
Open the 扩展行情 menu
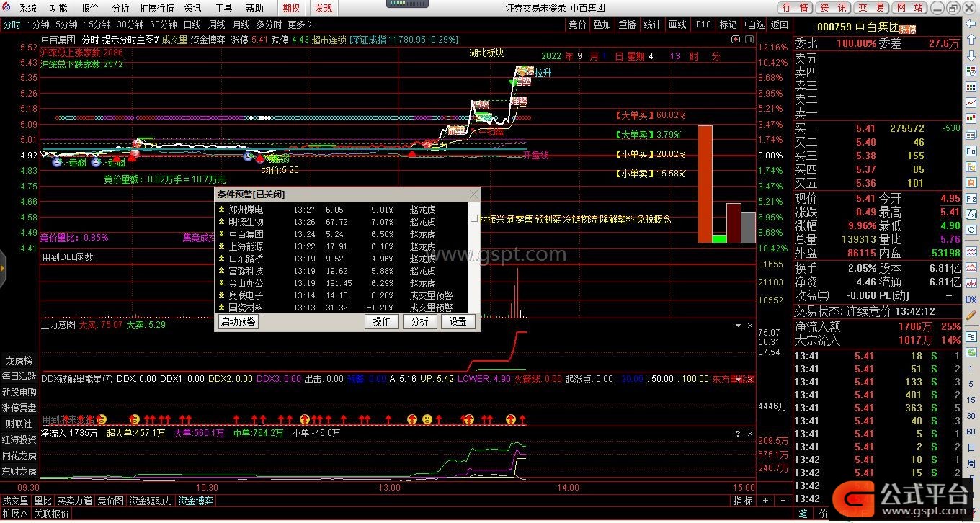coord(156,8)
